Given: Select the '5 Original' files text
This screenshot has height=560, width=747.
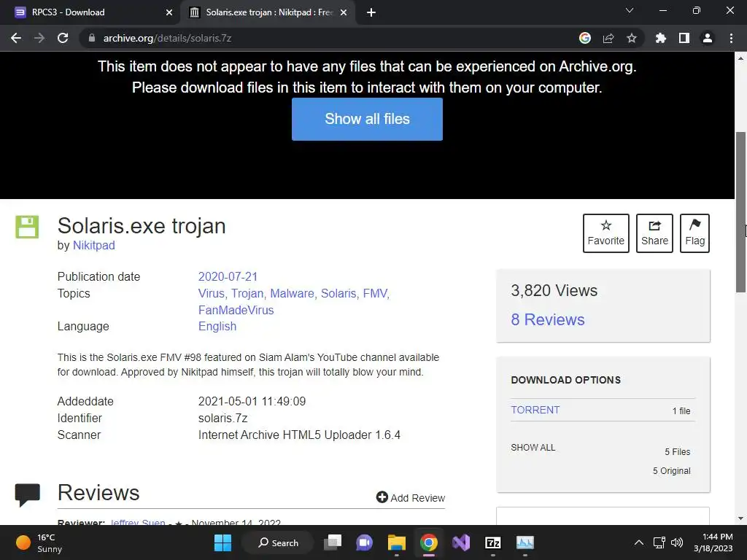Looking at the screenshot, I should [x=671, y=470].
